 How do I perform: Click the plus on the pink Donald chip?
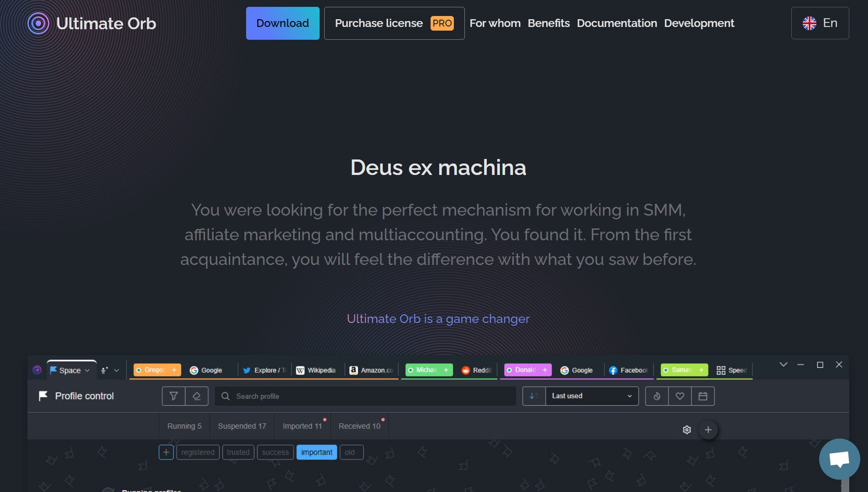tap(545, 370)
